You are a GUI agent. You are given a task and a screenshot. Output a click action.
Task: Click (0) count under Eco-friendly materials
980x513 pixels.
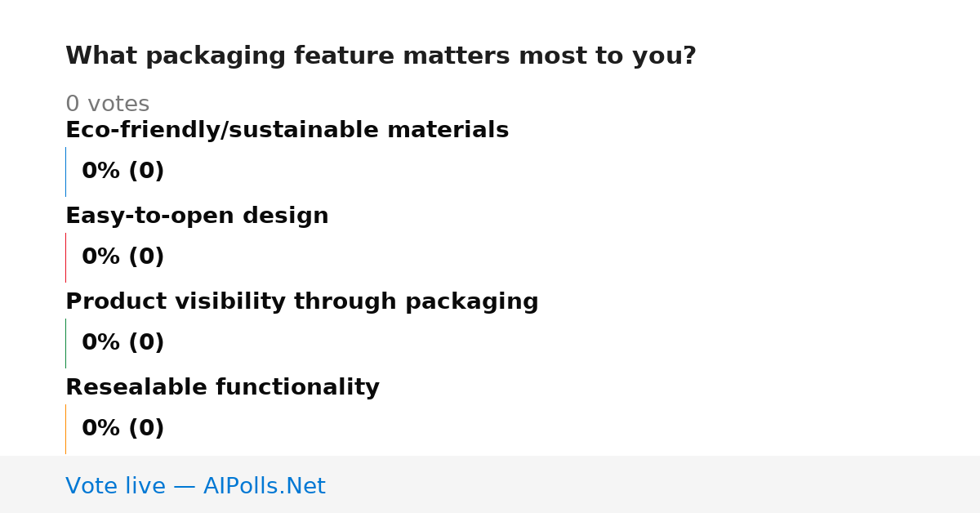point(146,172)
